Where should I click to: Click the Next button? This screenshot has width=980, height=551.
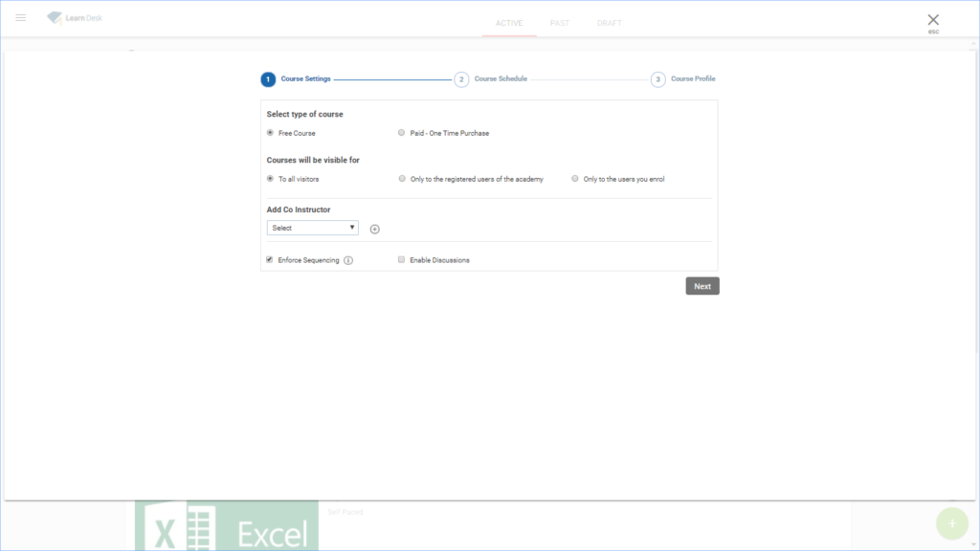pyautogui.click(x=702, y=286)
